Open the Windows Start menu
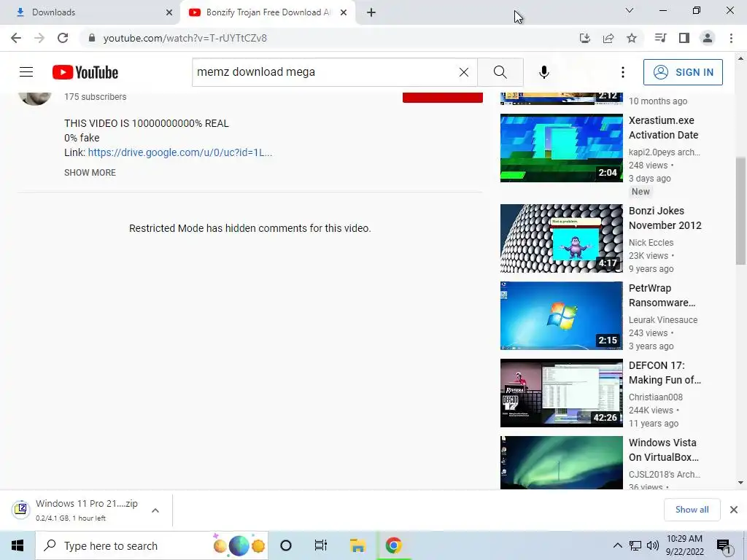The width and height of the screenshot is (747, 560). click(x=18, y=545)
